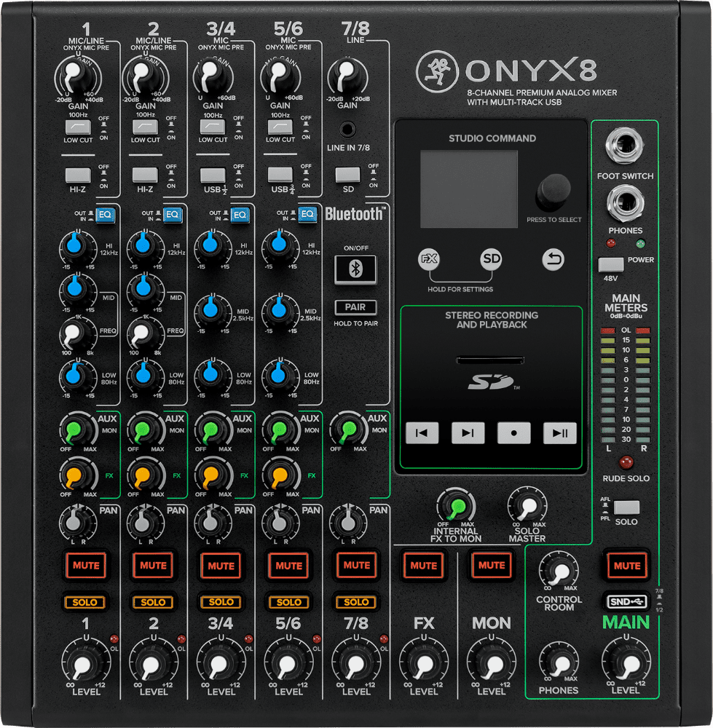Viewport: 713px width, 728px height.
Task: Toggle the 48V phantom power switch
Action: pos(611,265)
